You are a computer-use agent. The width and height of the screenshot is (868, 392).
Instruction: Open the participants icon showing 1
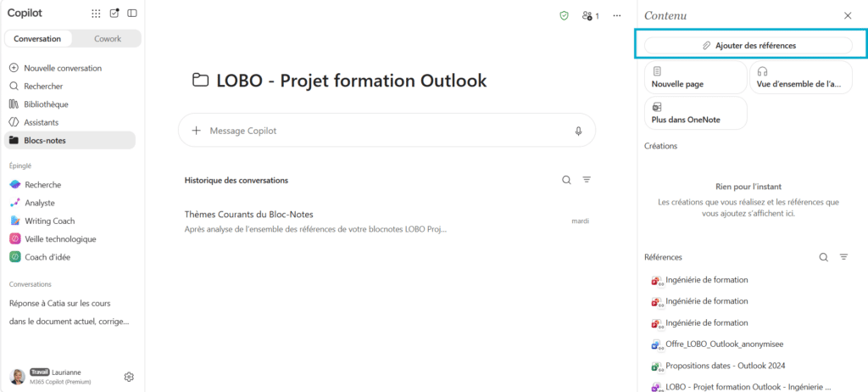tap(591, 16)
